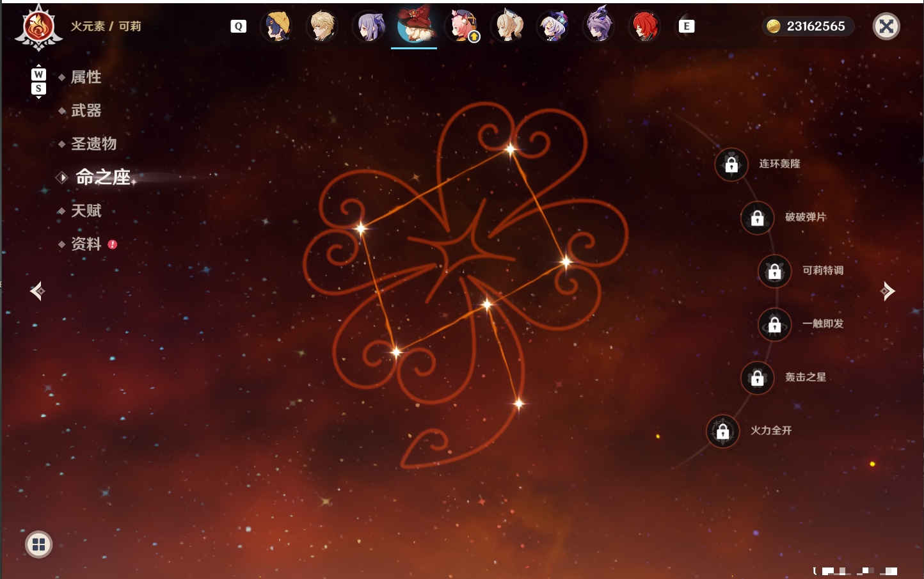924x579 pixels.
Task: Select pink-haired character with upgrade arrow
Action: click(463, 26)
